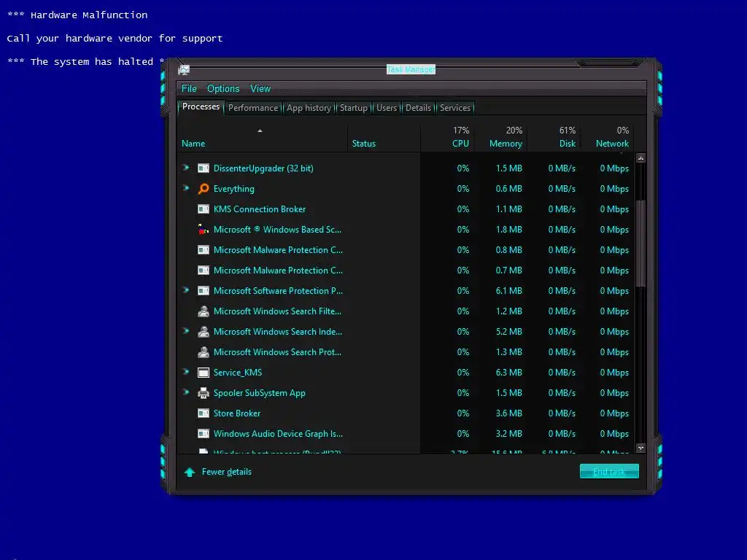
Task: Select the 'Service_KMS' process name
Action: (x=238, y=373)
